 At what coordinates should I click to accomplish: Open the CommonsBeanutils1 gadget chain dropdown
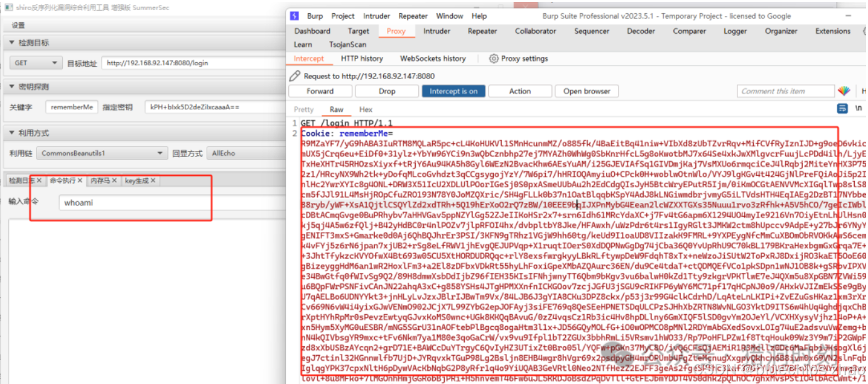pyautogui.click(x=102, y=153)
